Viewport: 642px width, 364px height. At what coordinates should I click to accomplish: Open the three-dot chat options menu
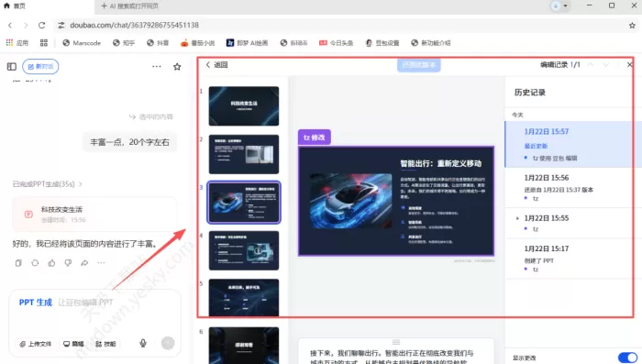click(x=157, y=66)
